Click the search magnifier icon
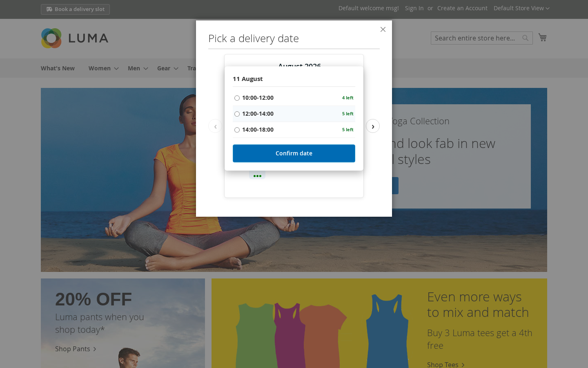Screen dimensions: 588x368 click(526, 38)
